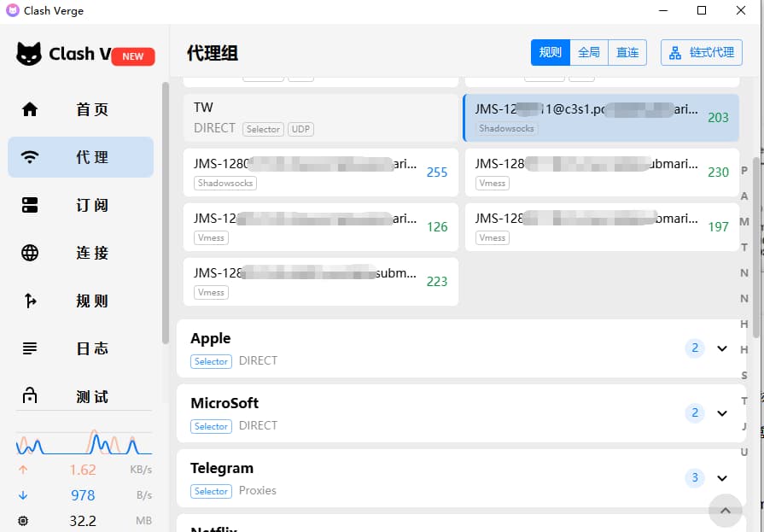This screenshot has width=764, height=532.
Task: Open 规则 in the sidebar
Action: coord(81,301)
